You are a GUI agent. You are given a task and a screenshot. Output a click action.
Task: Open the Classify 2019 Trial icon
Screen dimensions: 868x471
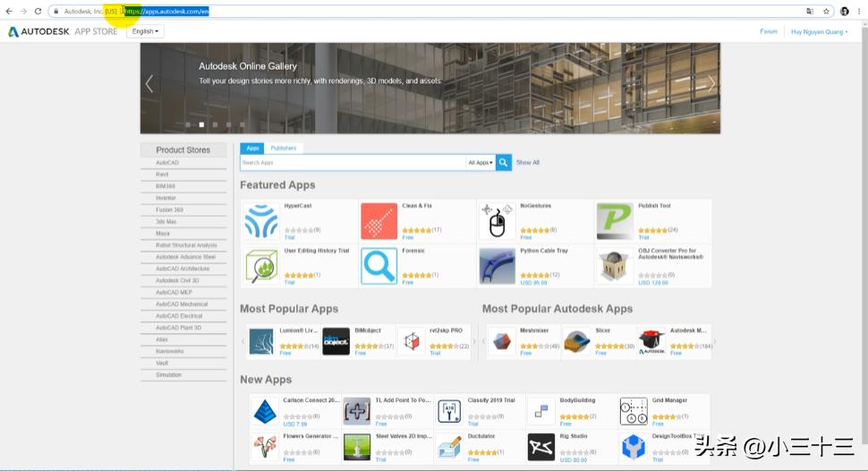click(449, 412)
